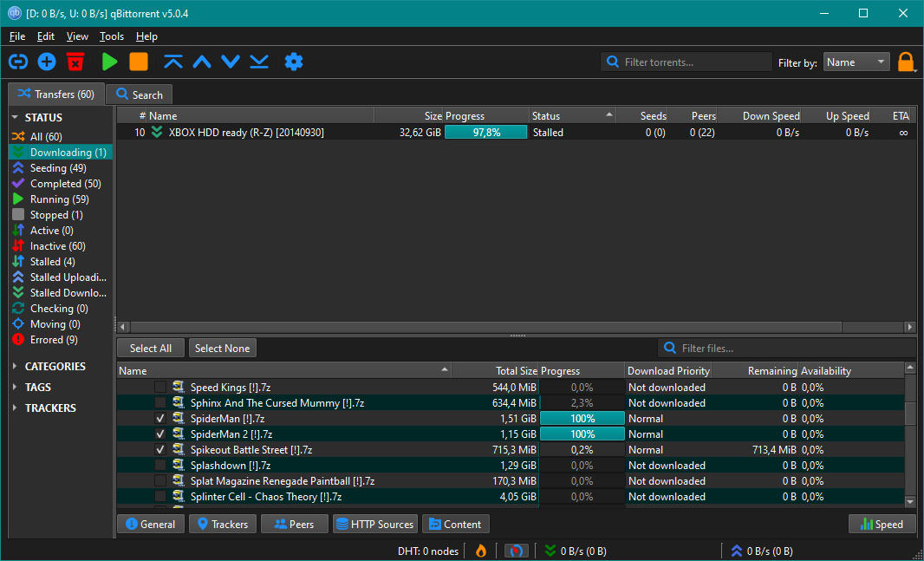Select the Stalled Uploading status filter
Screen dimensions: 924x561
(x=61, y=277)
